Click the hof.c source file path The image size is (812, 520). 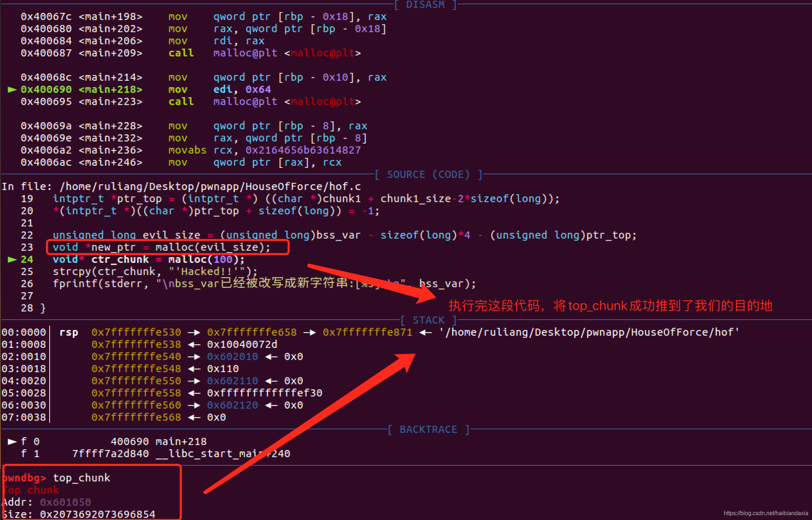(210, 186)
